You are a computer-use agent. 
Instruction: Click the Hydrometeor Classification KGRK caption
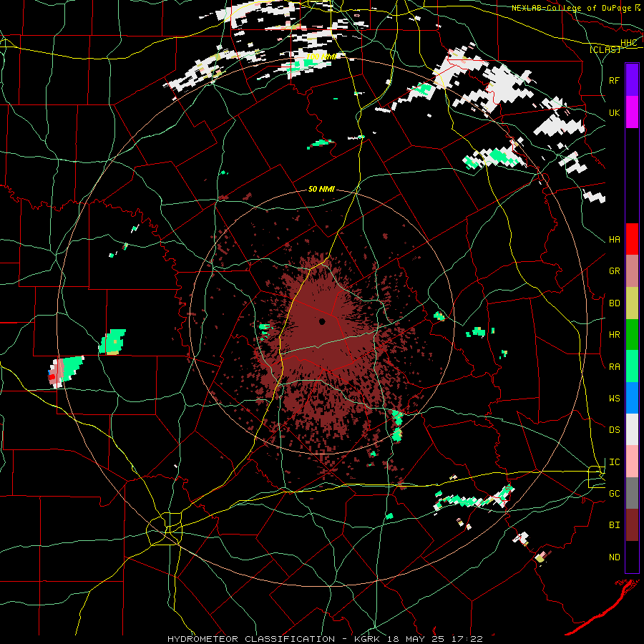point(325,639)
